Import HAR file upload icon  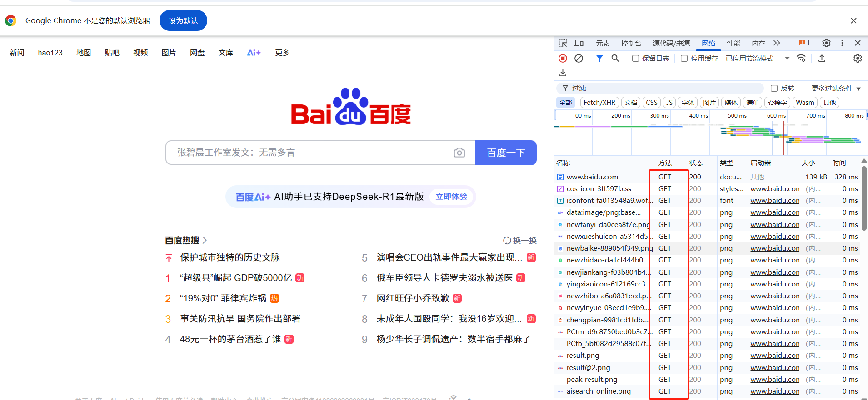(822, 58)
